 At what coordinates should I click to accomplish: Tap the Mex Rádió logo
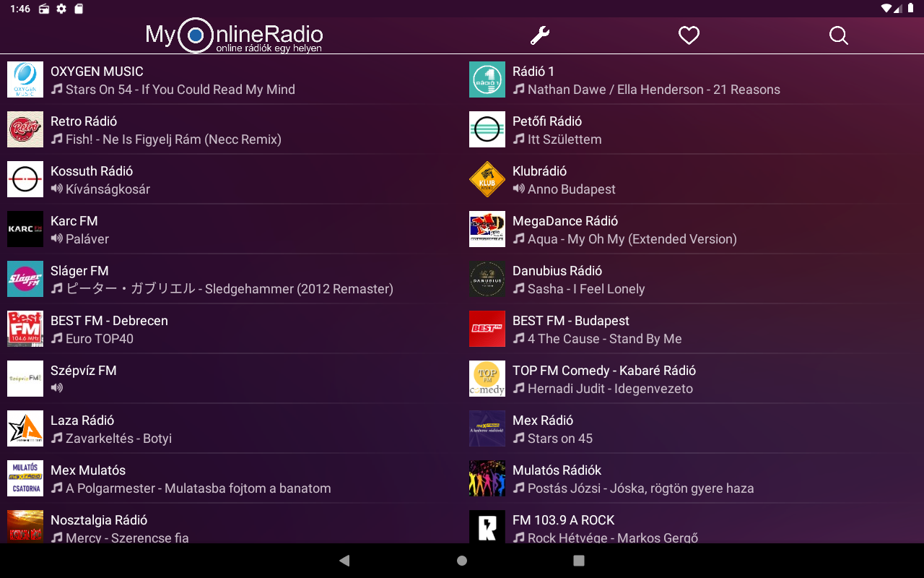click(487, 428)
